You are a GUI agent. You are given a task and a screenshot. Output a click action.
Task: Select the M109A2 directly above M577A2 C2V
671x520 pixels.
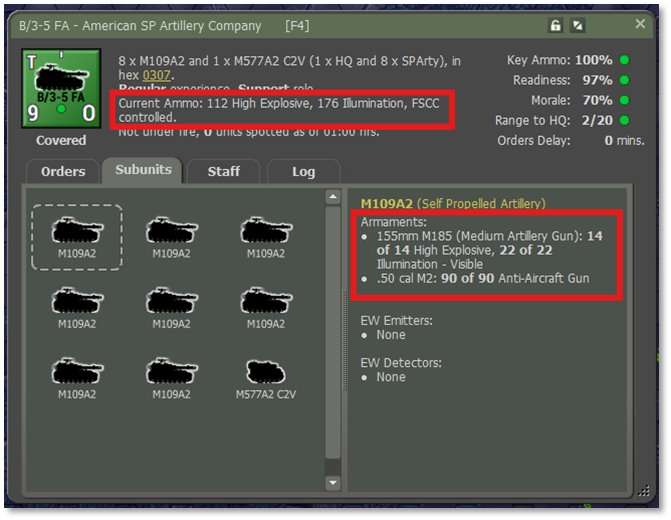pos(265,307)
